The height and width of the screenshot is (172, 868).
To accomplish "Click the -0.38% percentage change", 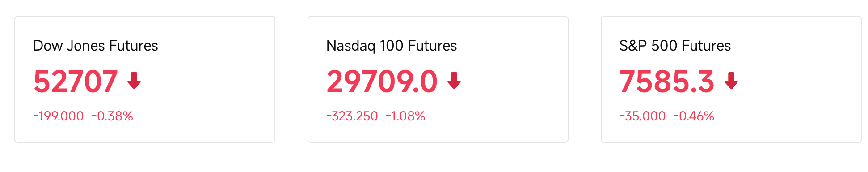I will pos(112,116).
